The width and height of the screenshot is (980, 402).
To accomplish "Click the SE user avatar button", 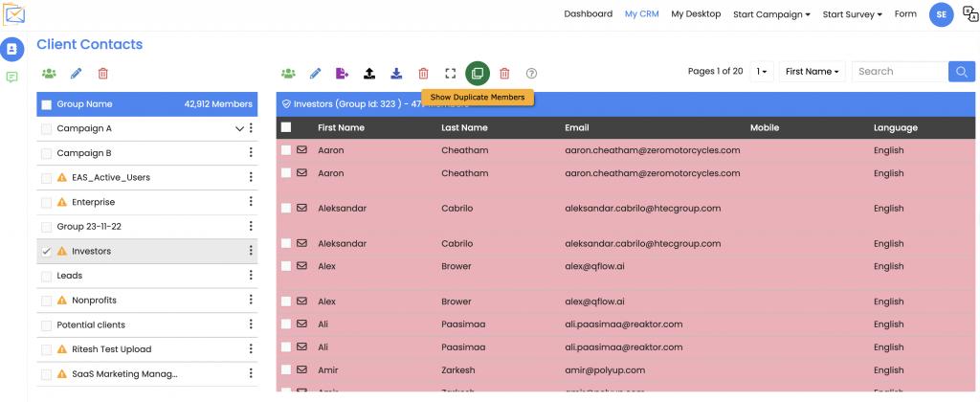I will (x=942, y=14).
